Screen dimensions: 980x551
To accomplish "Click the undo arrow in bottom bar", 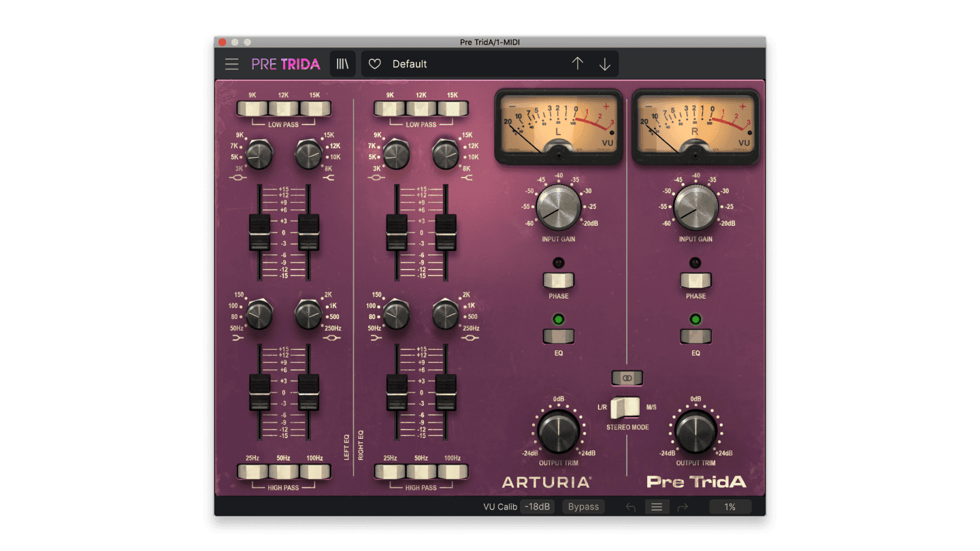I will (630, 507).
